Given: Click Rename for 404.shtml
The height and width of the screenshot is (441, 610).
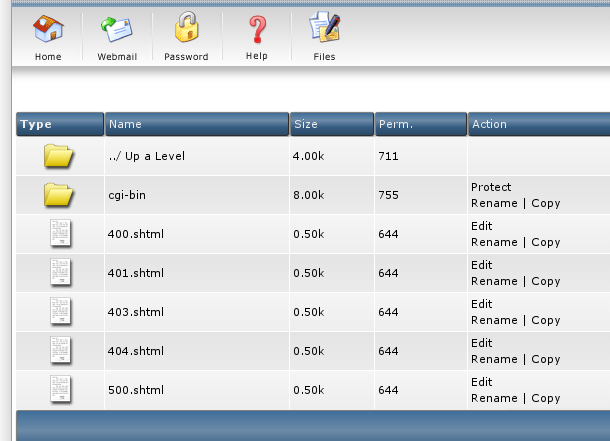Looking at the screenshot, I should pyautogui.click(x=494, y=359).
